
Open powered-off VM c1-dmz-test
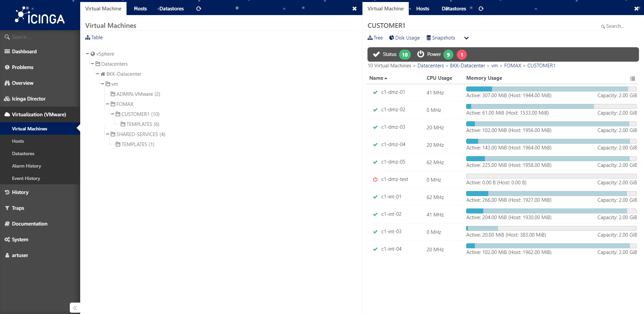[395, 179]
